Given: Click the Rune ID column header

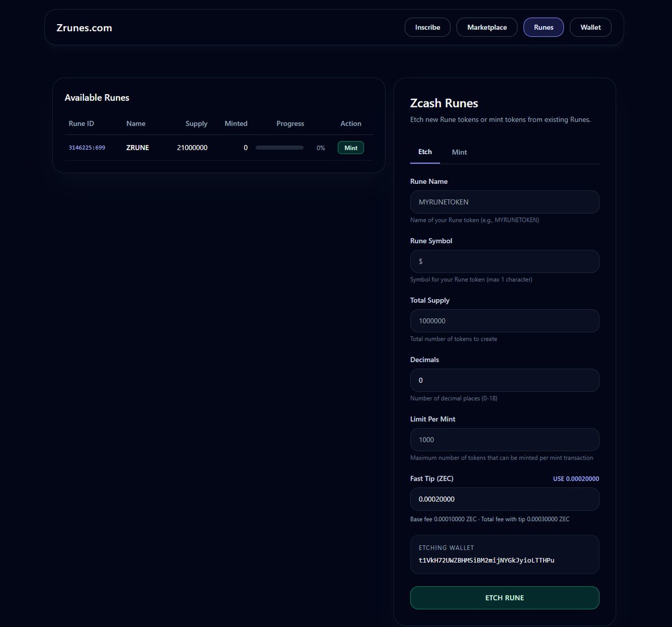Looking at the screenshot, I should click(x=81, y=123).
